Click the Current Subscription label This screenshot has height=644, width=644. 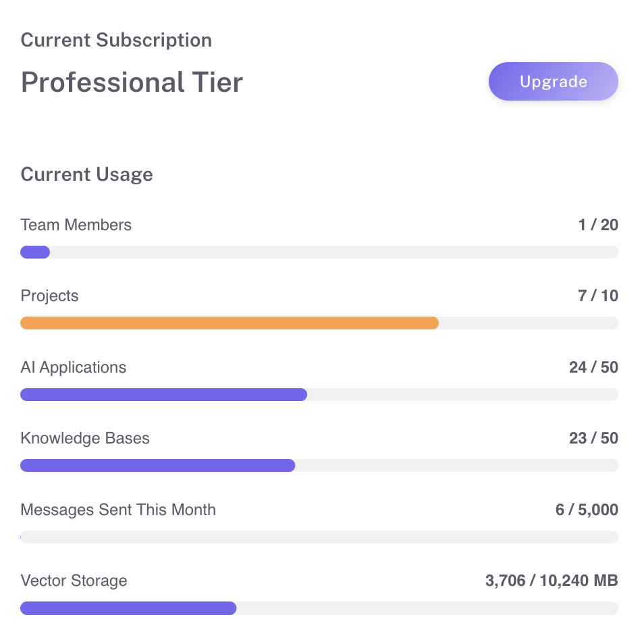pos(116,40)
